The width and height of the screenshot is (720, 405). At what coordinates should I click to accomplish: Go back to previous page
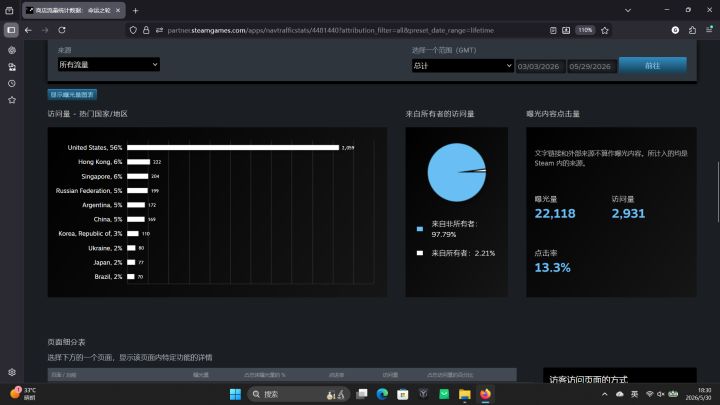[28, 30]
